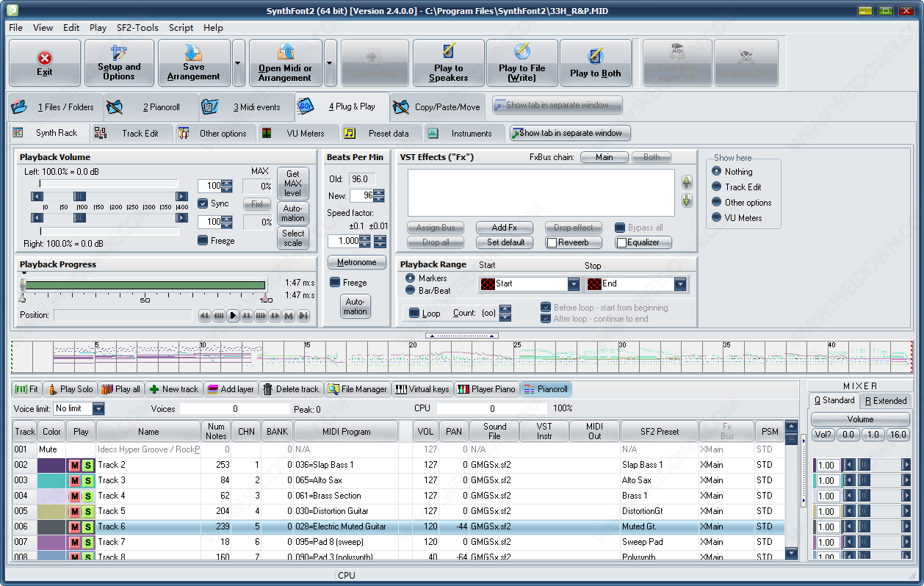Viewport: 924px width, 586px height.
Task: Select Bar/Beat radio button
Action: [x=410, y=290]
